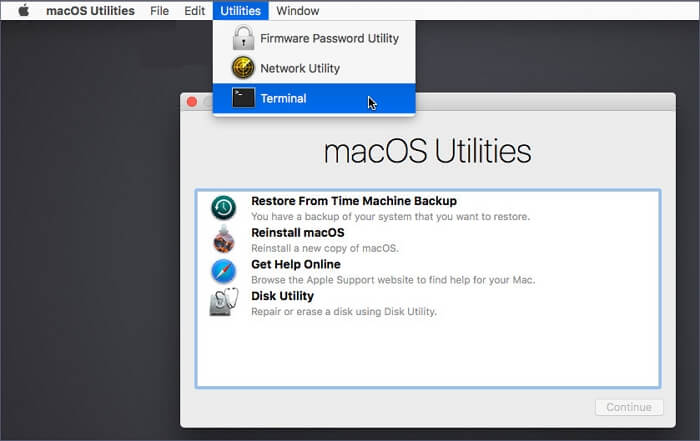Click the Firmware Password Utility lock icon

[243, 39]
